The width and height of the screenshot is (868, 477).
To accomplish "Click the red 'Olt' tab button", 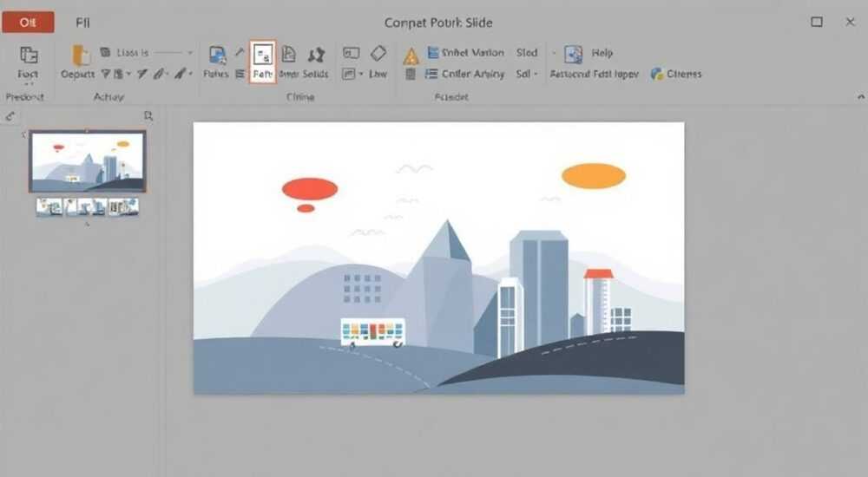I will pyautogui.click(x=28, y=23).
